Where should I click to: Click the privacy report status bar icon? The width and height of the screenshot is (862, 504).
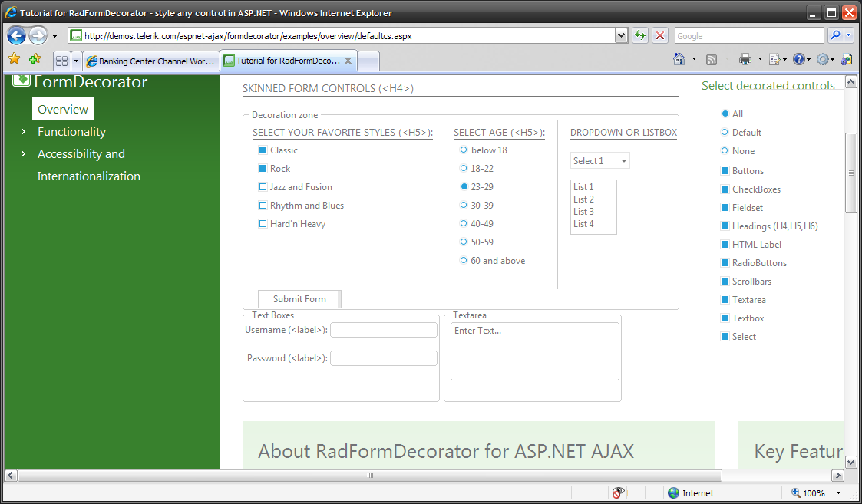coord(619,492)
